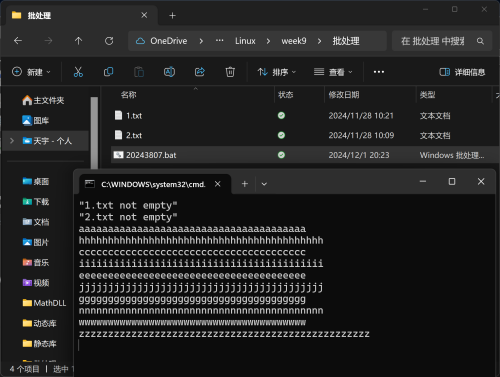
Task: Open the 排序 sort dropdown
Action: (x=277, y=72)
